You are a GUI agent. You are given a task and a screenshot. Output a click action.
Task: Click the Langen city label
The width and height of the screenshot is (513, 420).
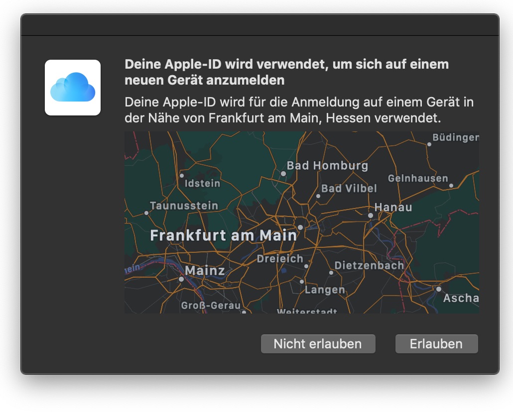(325, 290)
